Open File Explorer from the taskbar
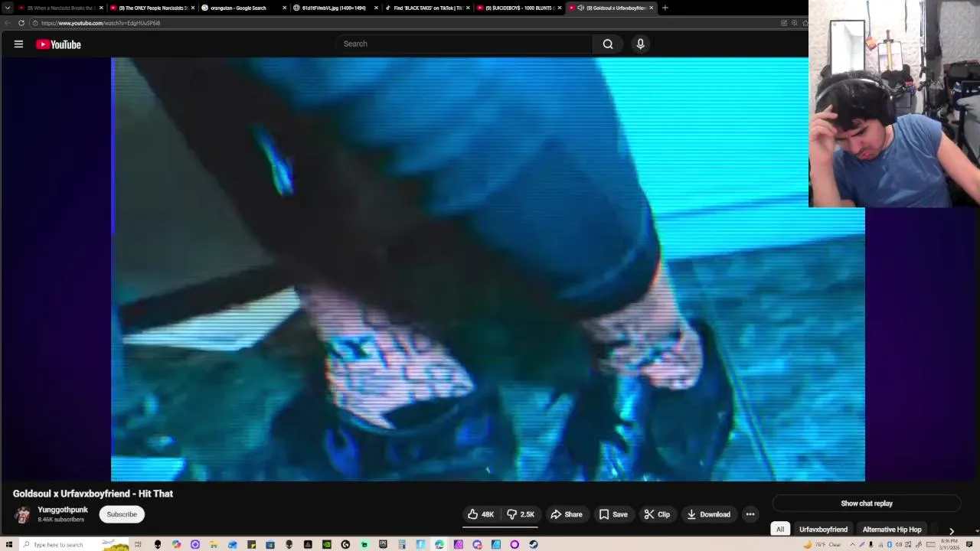Image resolution: width=980 pixels, height=551 pixels. [x=214, y=545]
